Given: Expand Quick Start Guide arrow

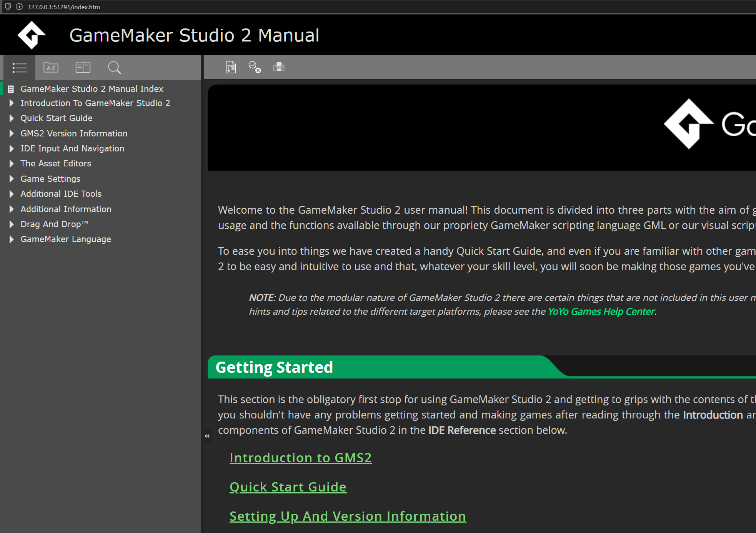Looking at the screenshot, I should [12, 118].
